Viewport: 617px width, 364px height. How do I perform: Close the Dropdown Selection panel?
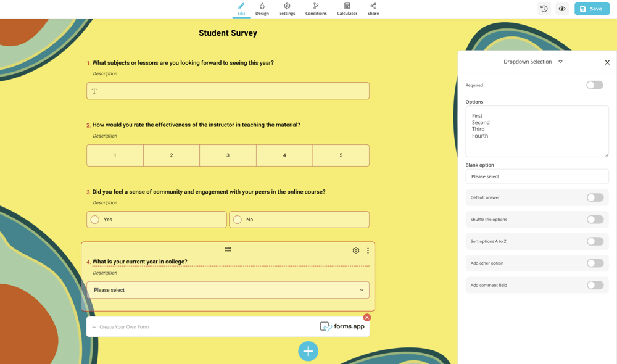[x=607, y=62]
